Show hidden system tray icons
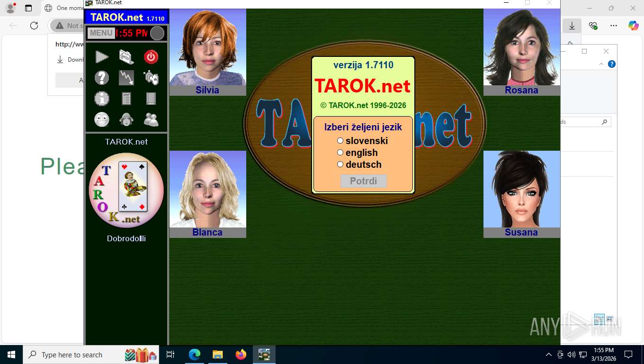The image size is (644, 364). (x=549, y=355)
